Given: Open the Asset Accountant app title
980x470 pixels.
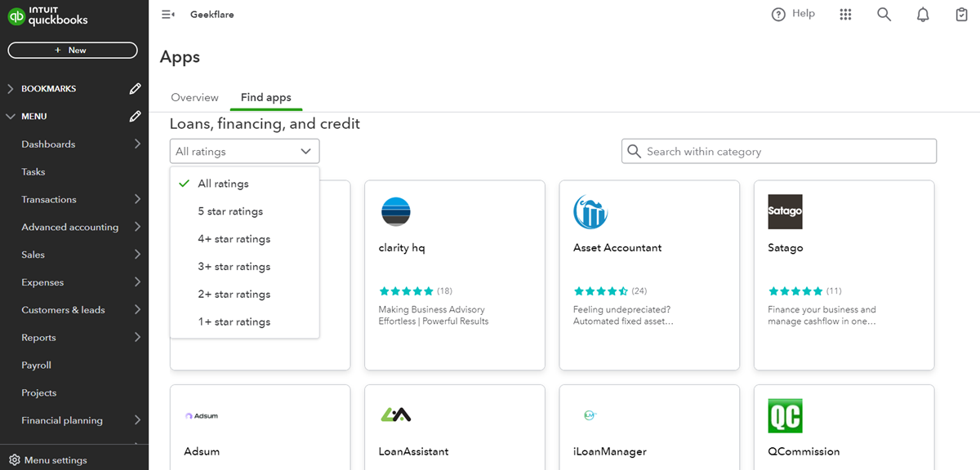Looking at the screenshot, I should point(617,247).
